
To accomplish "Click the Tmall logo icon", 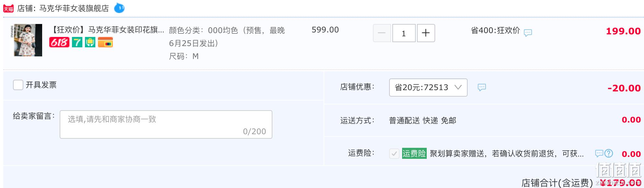I will point(8,8).
